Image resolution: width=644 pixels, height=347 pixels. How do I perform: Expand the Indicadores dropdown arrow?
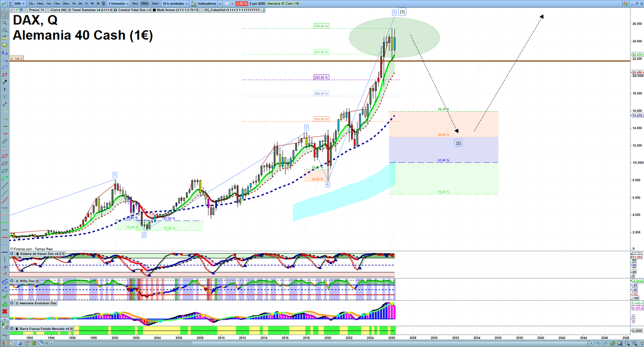pyautogui.click(x=220, y=4)
